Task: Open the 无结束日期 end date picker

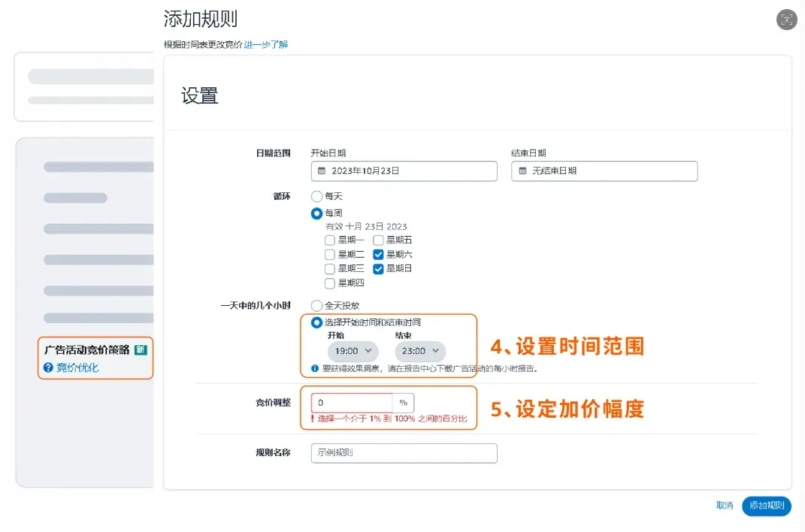Action: [x=604, y=171]
